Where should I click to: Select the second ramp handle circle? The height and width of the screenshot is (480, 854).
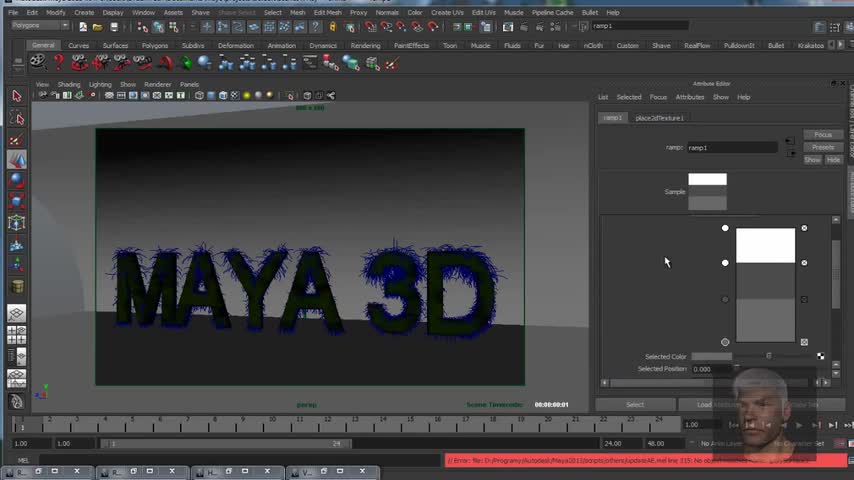coord(725,263)
